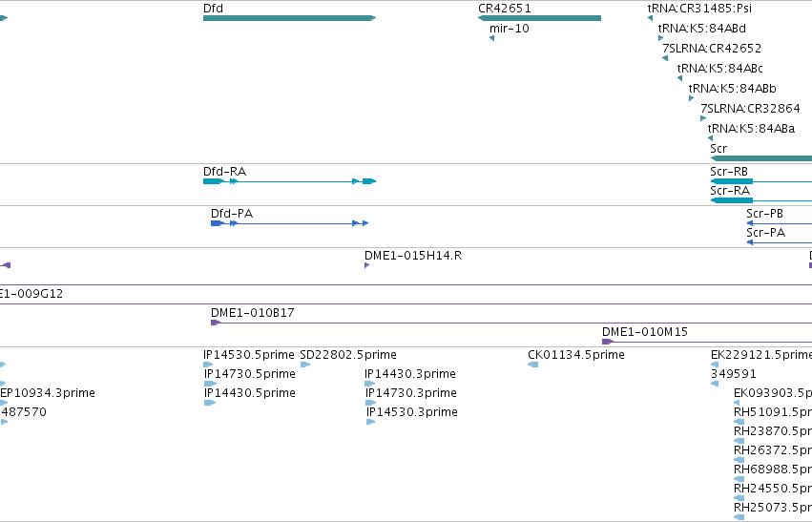Screen dimensions: 812x522
Task: Click the tRNA:K5:84ABa label
Action: click(x=752, y=129)
